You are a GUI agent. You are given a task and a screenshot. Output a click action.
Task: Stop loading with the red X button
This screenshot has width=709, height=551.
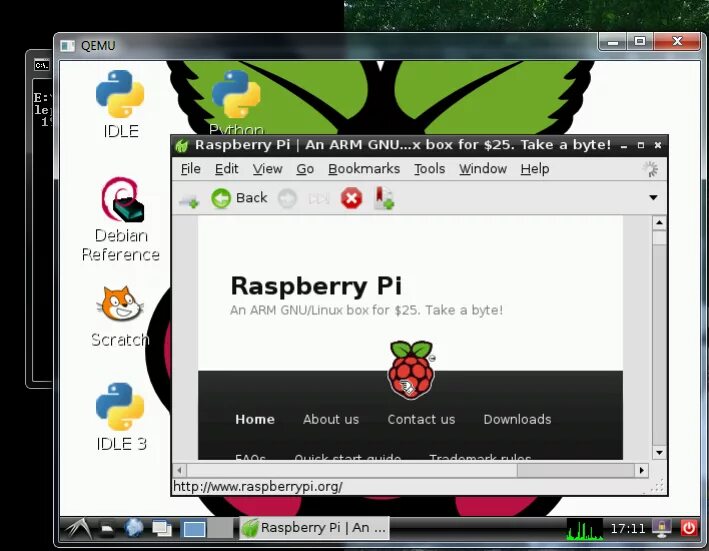tap(351, 198)
